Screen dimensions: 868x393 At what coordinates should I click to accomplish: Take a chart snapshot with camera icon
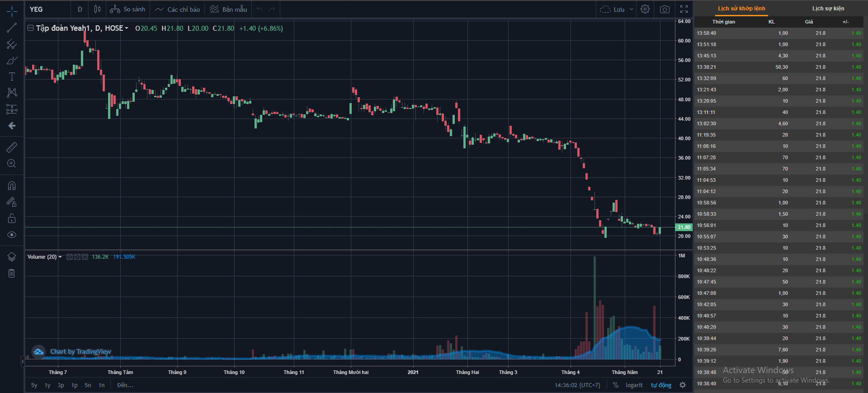click(x=665, y=9)
